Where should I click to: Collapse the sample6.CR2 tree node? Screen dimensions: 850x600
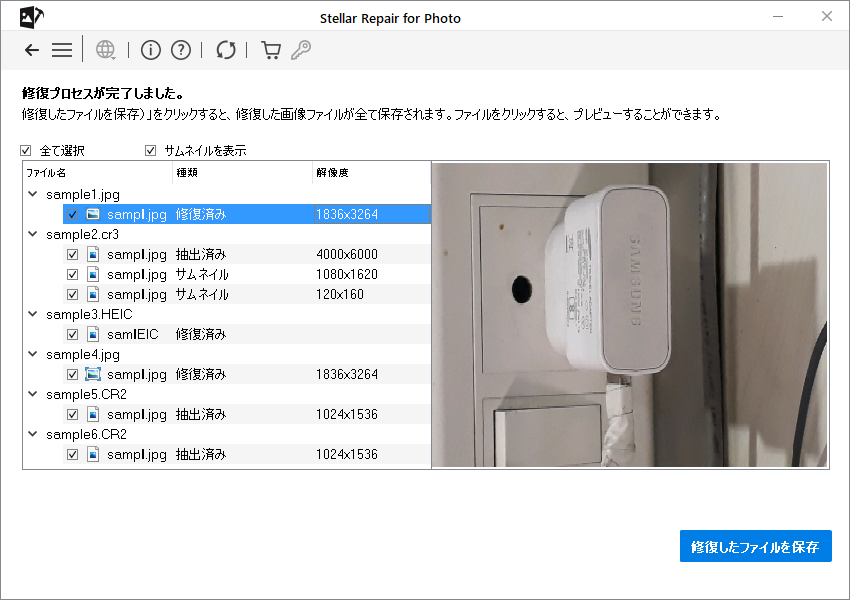click(33, 434)
